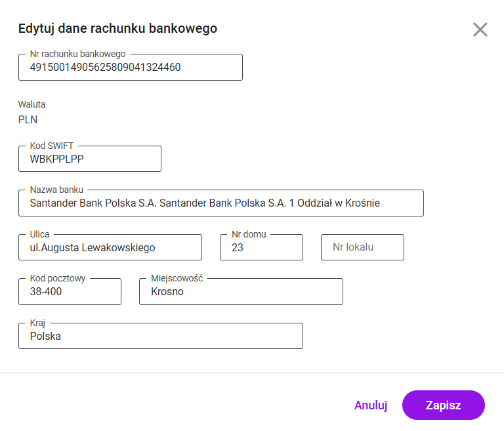The image size is (504, 431).
Task: Select the Ulica street input
Action: click(110, 247)
